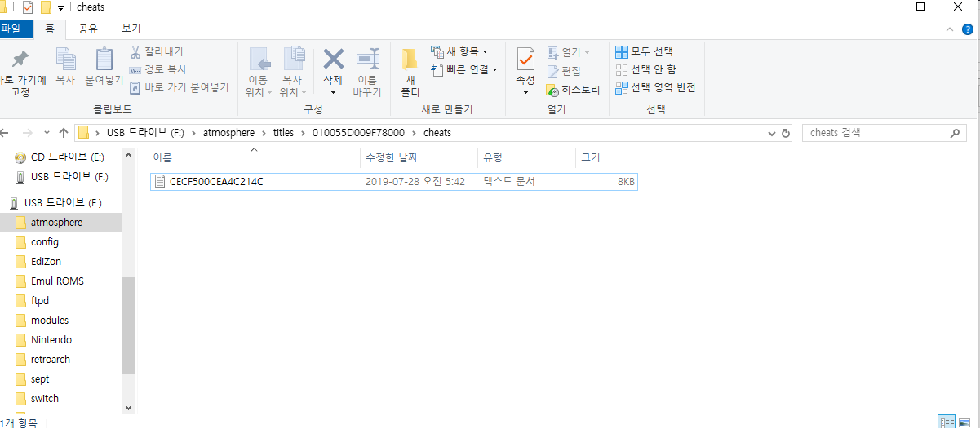Click navigation pane scrollbar up arrow
The width and height of the screenshot is (980, 429).
128,154
